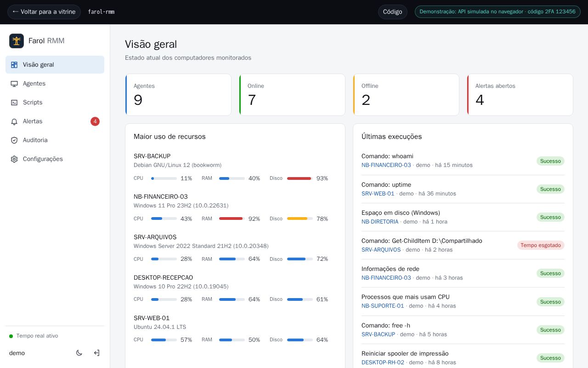The image size is (588, 368).
Task: Click Voltar para a vitrine button
Action: pos(44,12)
